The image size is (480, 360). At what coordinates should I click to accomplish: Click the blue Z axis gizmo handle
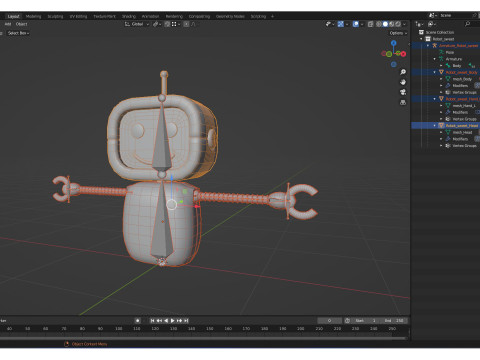click(x=394, y=43)
